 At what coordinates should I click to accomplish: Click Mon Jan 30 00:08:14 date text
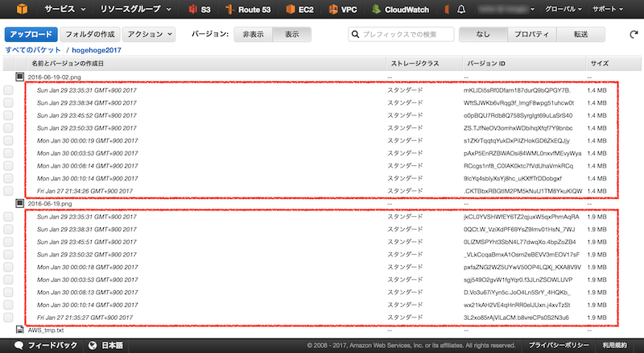click(88, 166)
